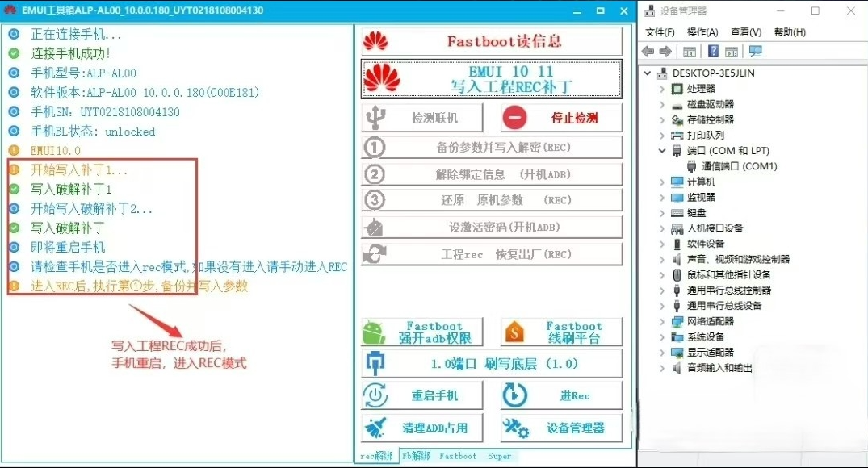Switch to the Super tab

pyautogui.click(x=499, y=456)
